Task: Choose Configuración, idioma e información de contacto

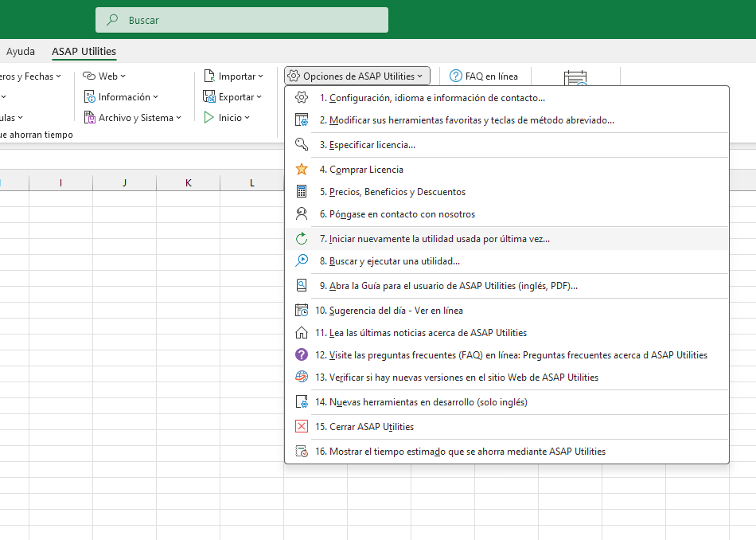Action: click(507, 97)
